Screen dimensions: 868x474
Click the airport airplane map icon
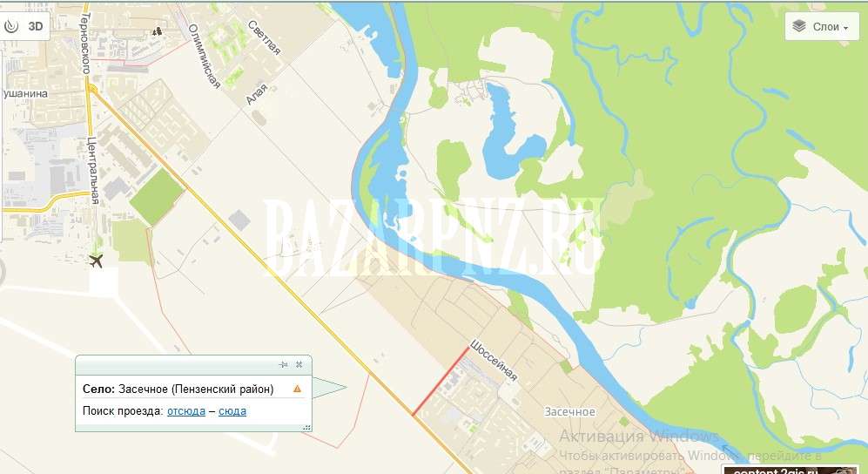click(x=97, y=261)
